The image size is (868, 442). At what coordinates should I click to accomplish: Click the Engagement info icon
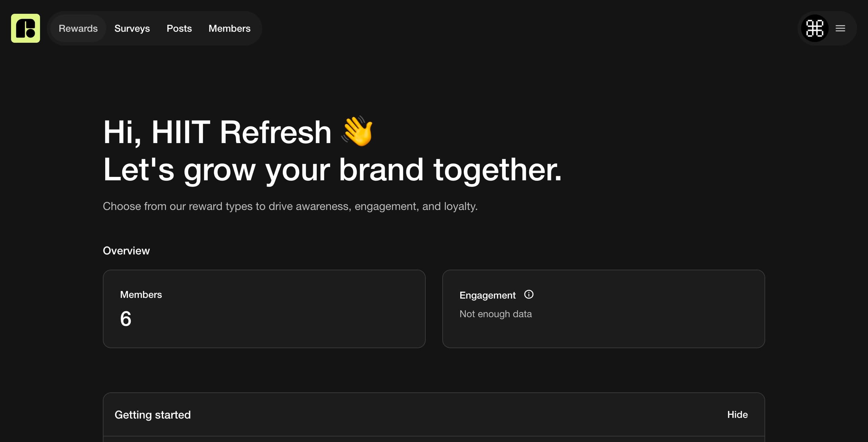[529, 294]
